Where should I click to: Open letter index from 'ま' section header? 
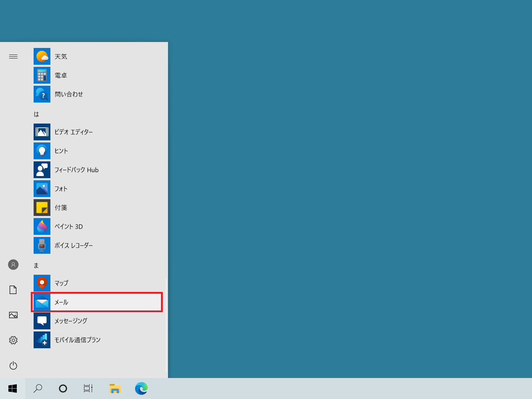click(36, 265)
